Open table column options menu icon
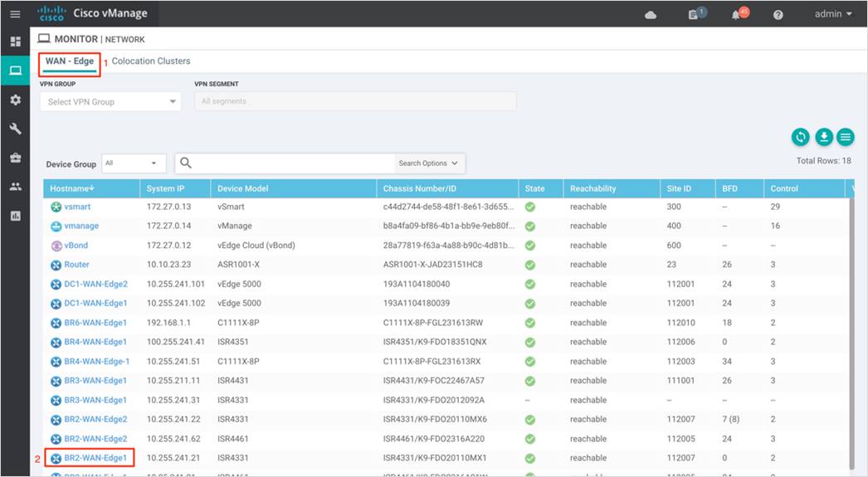 [x=846, y=137]
